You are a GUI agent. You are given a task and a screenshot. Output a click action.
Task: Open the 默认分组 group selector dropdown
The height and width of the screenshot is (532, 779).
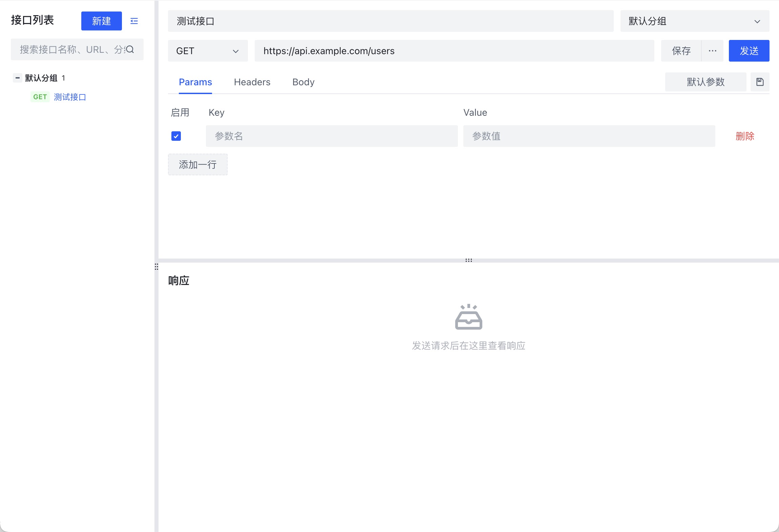point(695,21)
